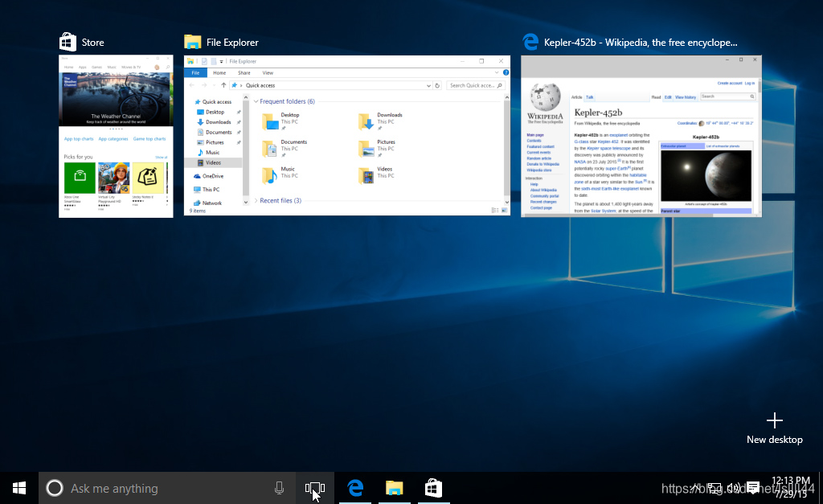Switch to details view icon in File Explorer
This screenshot has height=504, width=823.
pyautogui.click(x=495, y=211)
